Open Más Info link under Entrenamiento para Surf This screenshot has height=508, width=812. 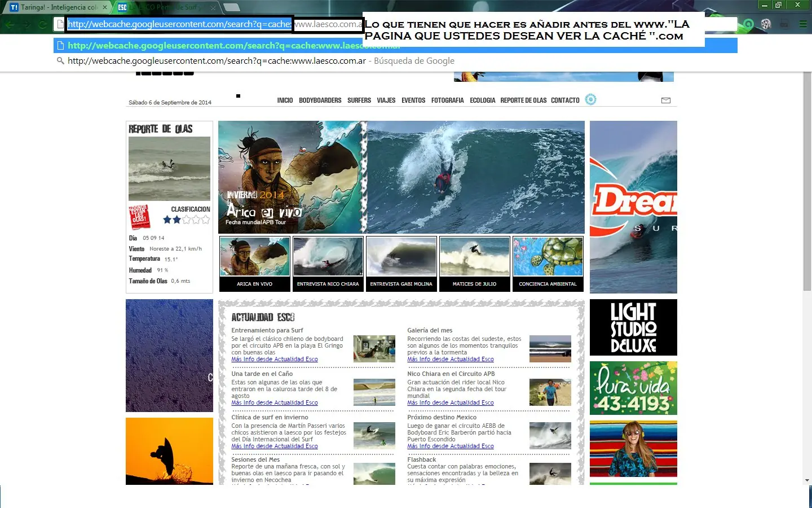(275, 360)
